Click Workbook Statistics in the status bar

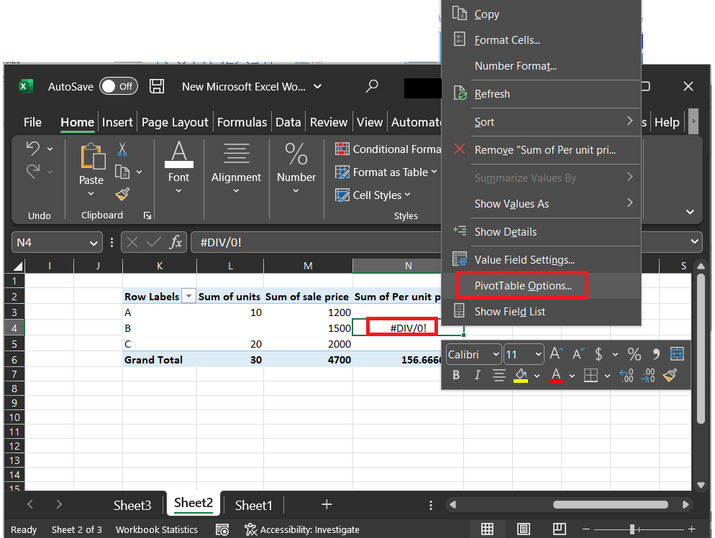point(156,529)
